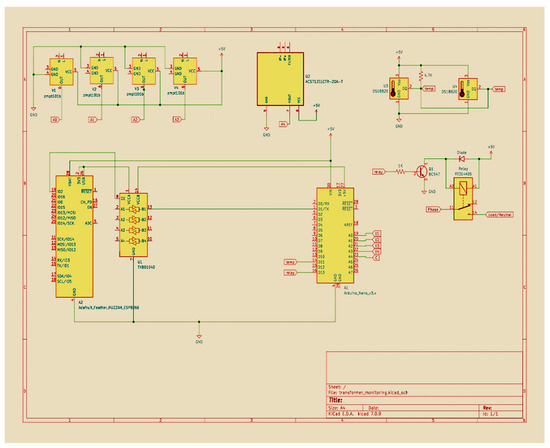Click the BC547 value text
This screenshot has height=448, width=550.
tap(434, 174)
